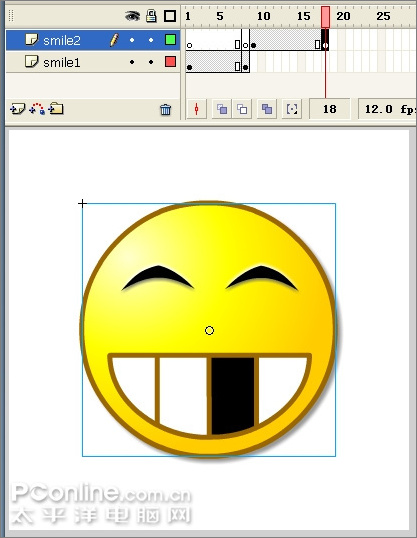Click the Add Motion Guide icon
This screenshot has height=538, width=417.
tap(37, 109)
